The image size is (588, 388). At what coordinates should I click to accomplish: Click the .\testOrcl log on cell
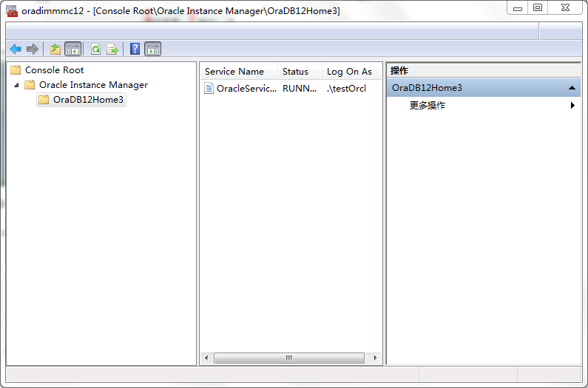point(346,89)
